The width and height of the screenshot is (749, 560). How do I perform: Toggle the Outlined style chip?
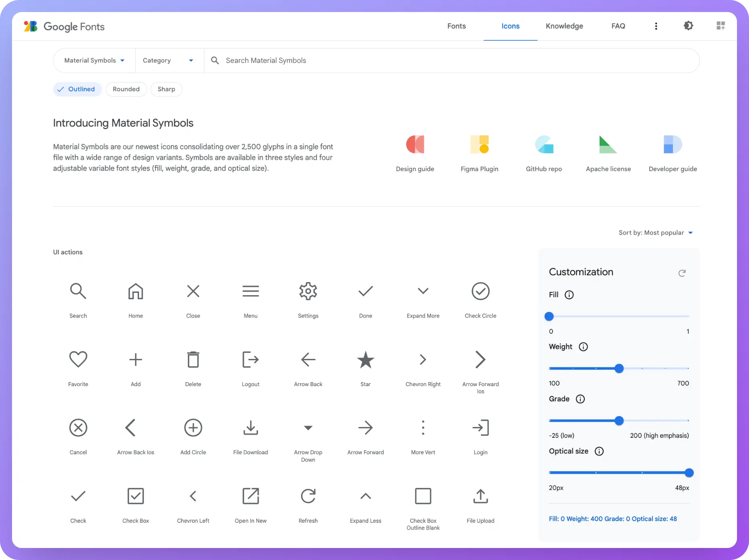coord(77,89)
